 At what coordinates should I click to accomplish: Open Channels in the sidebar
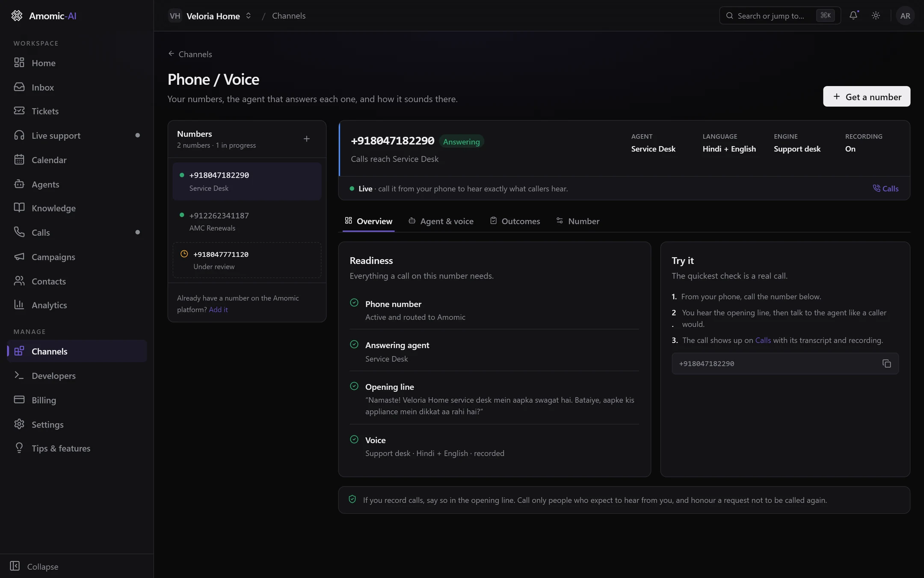click(77, 351)
